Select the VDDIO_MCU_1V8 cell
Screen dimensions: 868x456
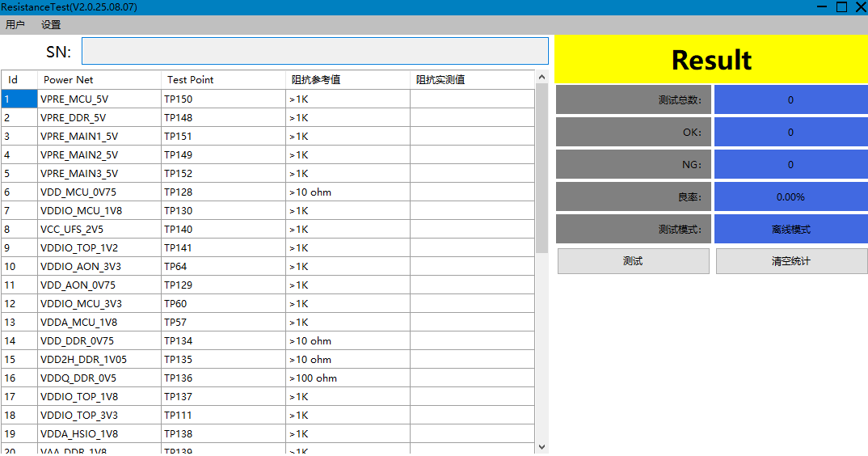(x=99, y=210)
